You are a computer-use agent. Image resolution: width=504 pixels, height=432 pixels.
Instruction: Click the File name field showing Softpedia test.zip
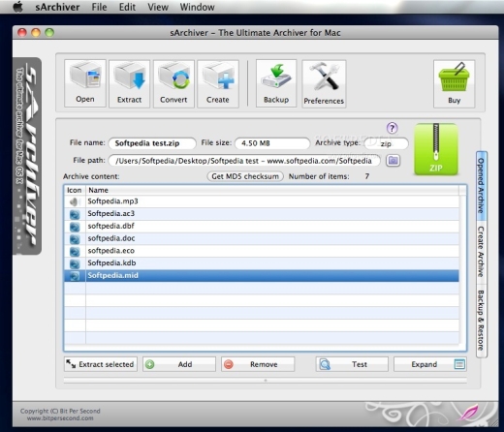pos(152,143)
